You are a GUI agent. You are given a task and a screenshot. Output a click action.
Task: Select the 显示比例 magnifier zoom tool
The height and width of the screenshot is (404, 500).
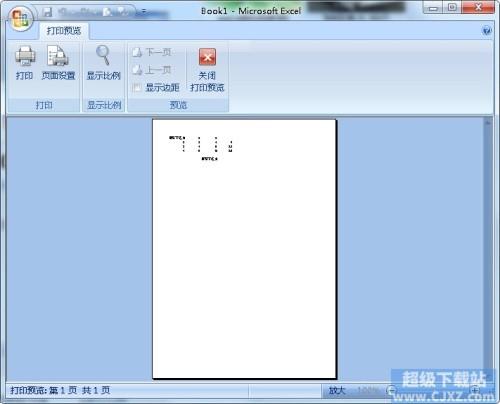(103, 63)
